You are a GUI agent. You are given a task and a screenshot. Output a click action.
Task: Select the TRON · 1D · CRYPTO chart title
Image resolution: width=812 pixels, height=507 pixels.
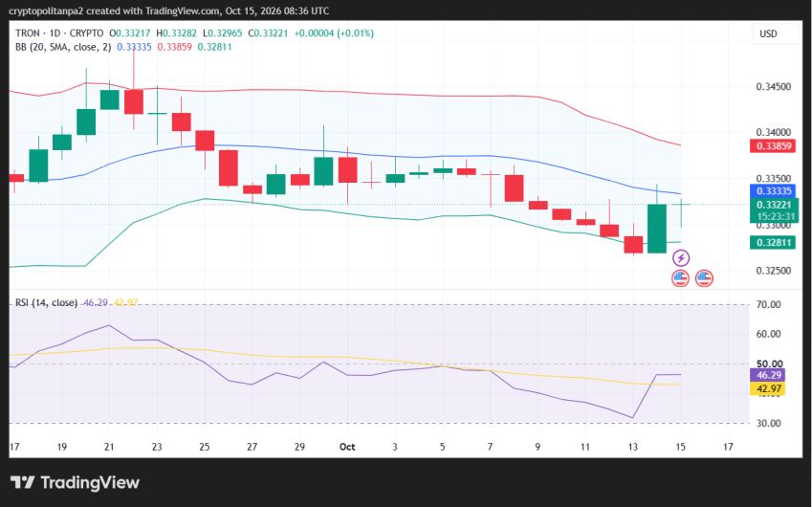(59, 33)
